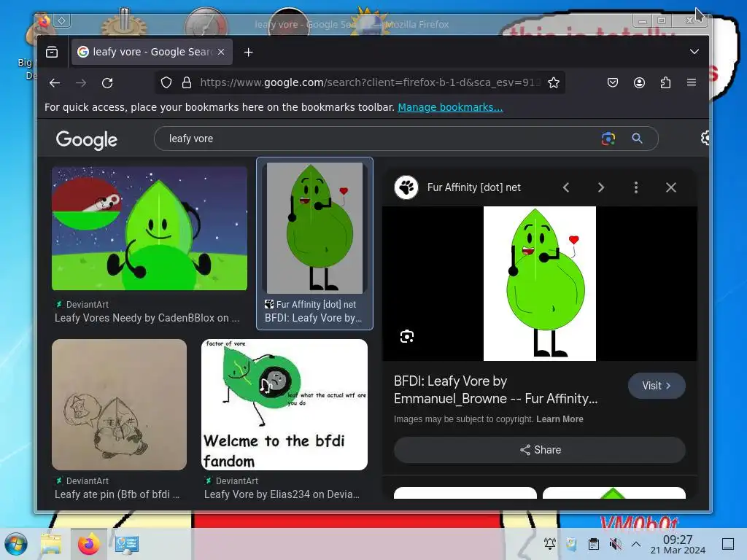Click the tracking protection shield icon
The image size is (747, 560).
(166, 83)
